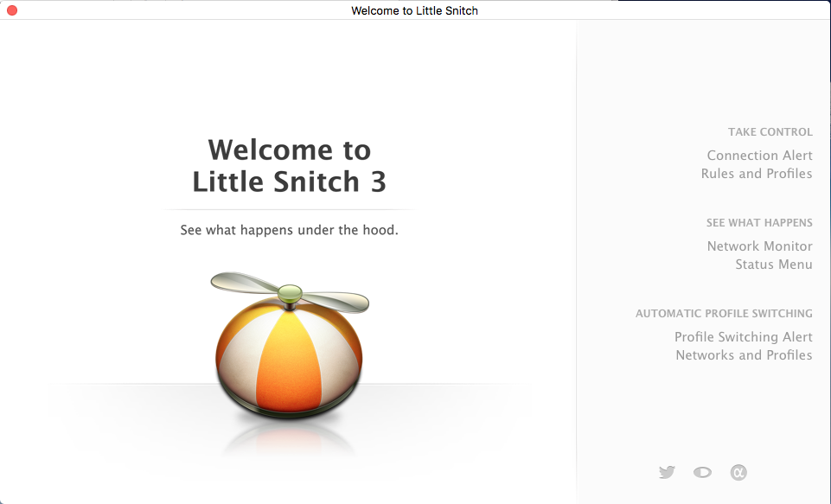Open Network Monitor
This screenshot has height=504, width=831.
pyautogui.click(x=759, y=246)
